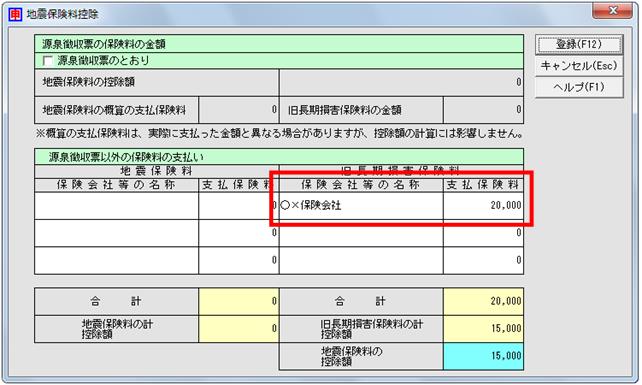Click the cyan 15,000 deduction total cell

483,356
